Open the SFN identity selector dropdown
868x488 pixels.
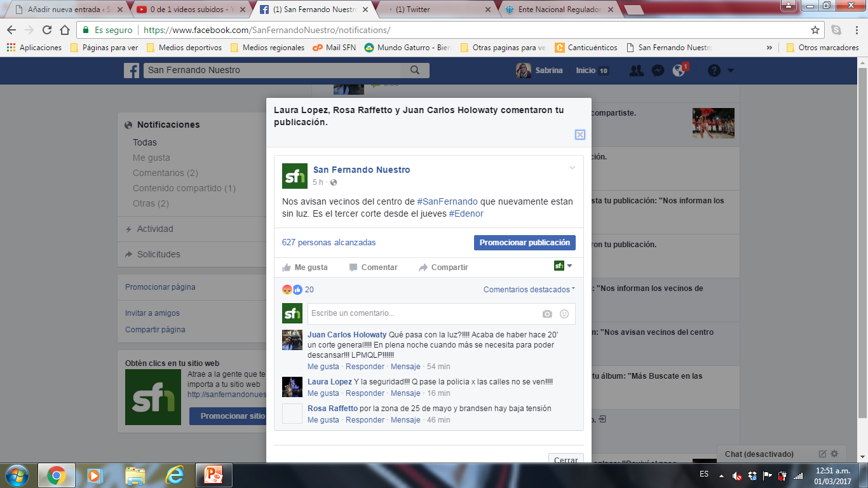click(563, 266)
